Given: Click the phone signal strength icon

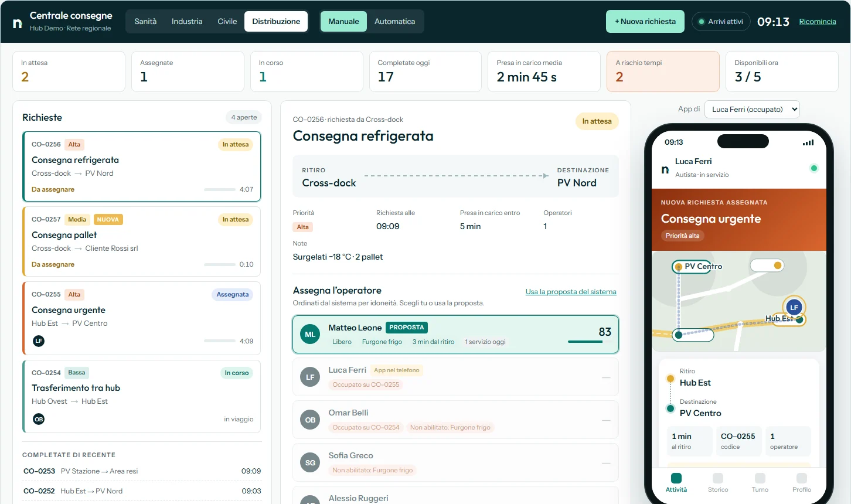Looking at the screenshot, I should (x=808, y=142).
